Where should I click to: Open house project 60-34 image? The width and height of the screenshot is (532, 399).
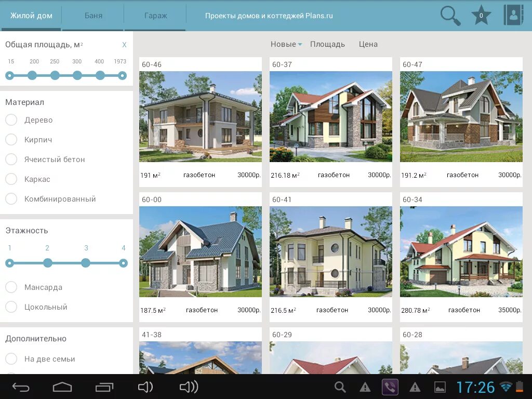[x=461, y=252]
